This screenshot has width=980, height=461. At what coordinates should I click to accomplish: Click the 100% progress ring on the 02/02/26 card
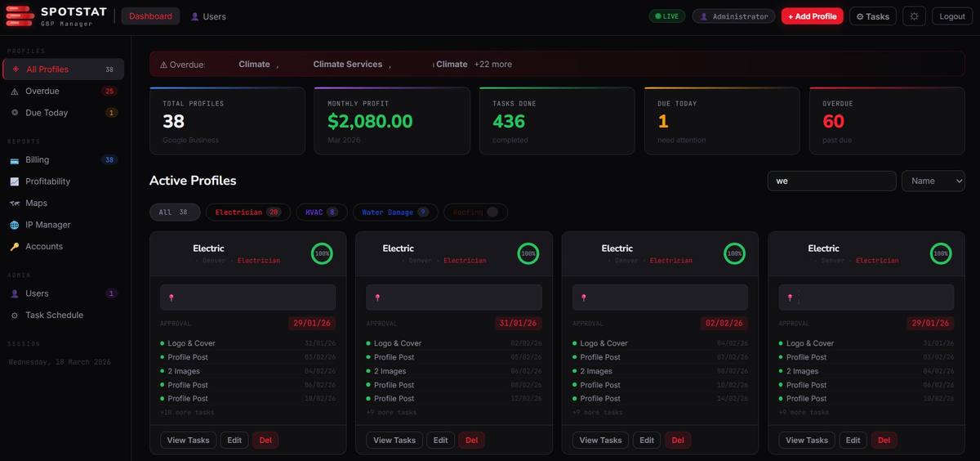click(734, 253)
